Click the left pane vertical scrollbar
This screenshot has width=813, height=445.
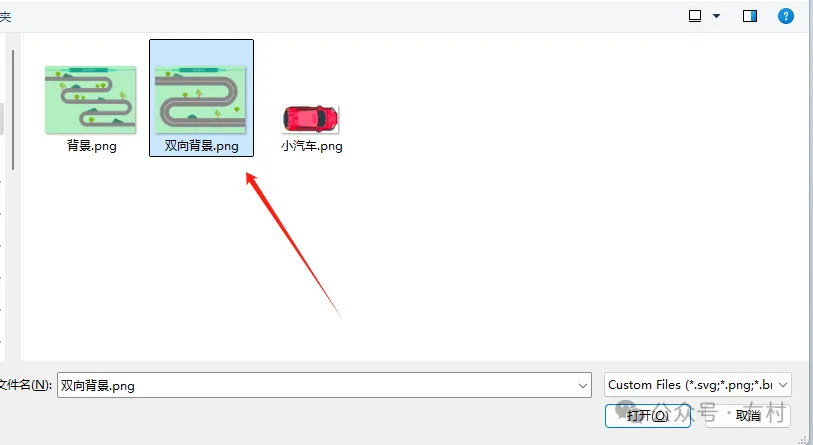point(13,110)
